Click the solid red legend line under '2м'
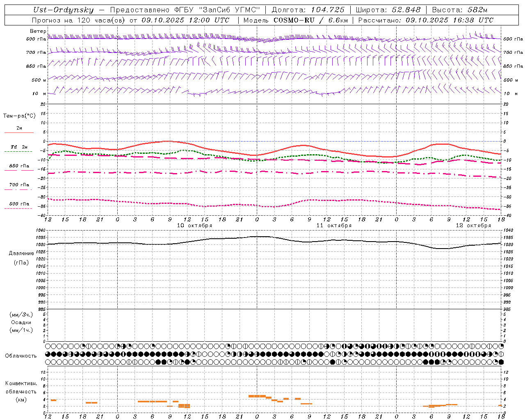Screen dimensions: 525x420 pyautogui.click(x=19, y=132)
